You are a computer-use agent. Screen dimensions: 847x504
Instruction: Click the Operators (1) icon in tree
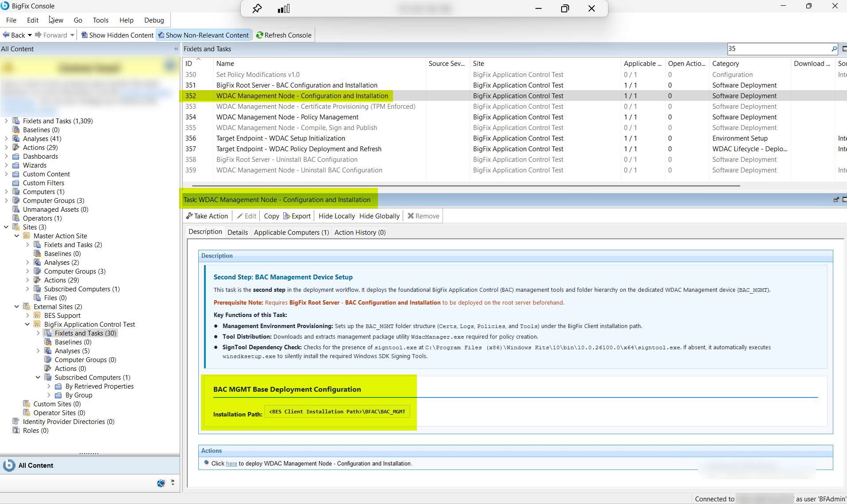[16, 218]
